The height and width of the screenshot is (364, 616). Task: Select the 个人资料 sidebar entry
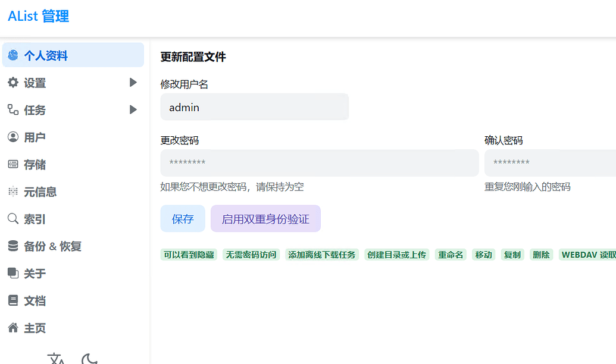(x=44, y=54)
